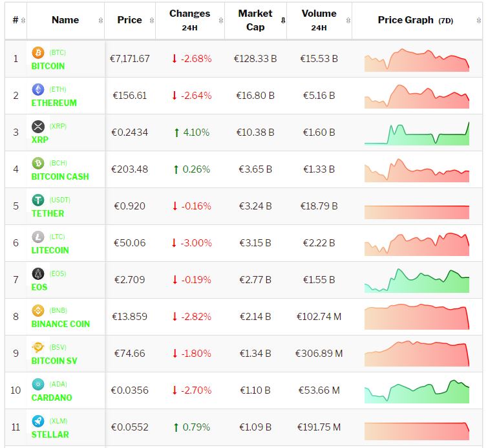Open the BITCOIN name link
Image resolution: width=488 pixels, height=448 pixels.
point(48,66)
